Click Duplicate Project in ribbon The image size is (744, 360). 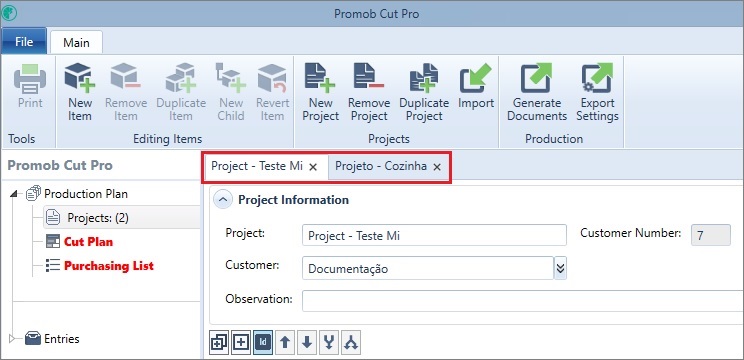click(424, 92)
